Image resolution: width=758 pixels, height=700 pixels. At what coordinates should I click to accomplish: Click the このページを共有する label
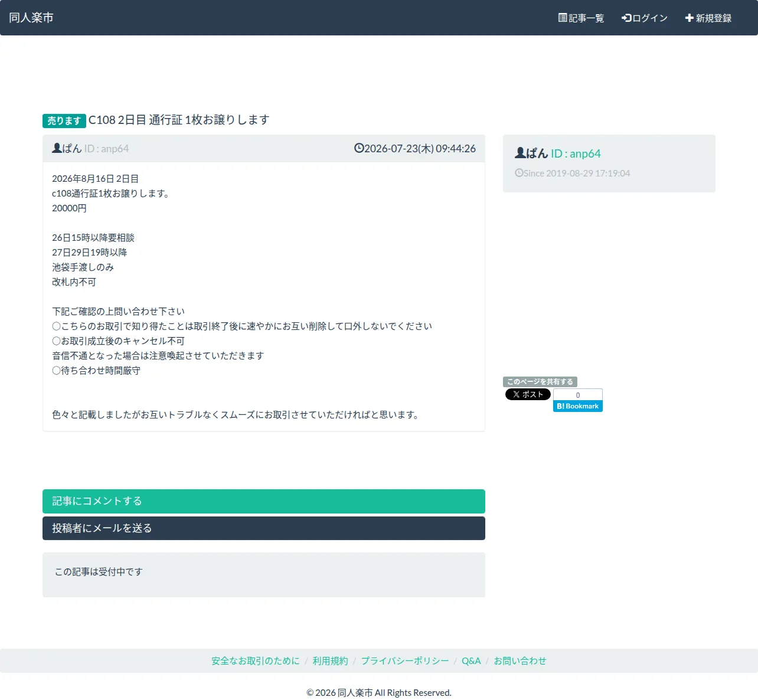click(x=540, y=382)
